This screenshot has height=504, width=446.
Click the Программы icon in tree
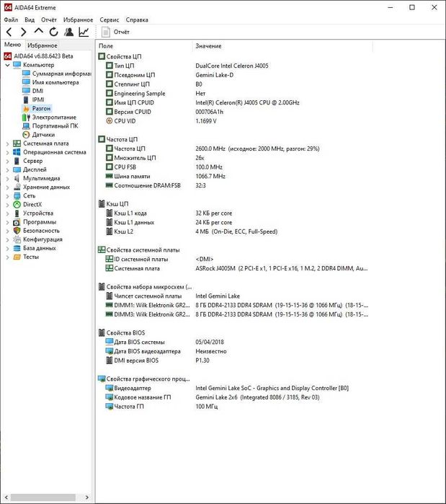(x=17, y=222)
